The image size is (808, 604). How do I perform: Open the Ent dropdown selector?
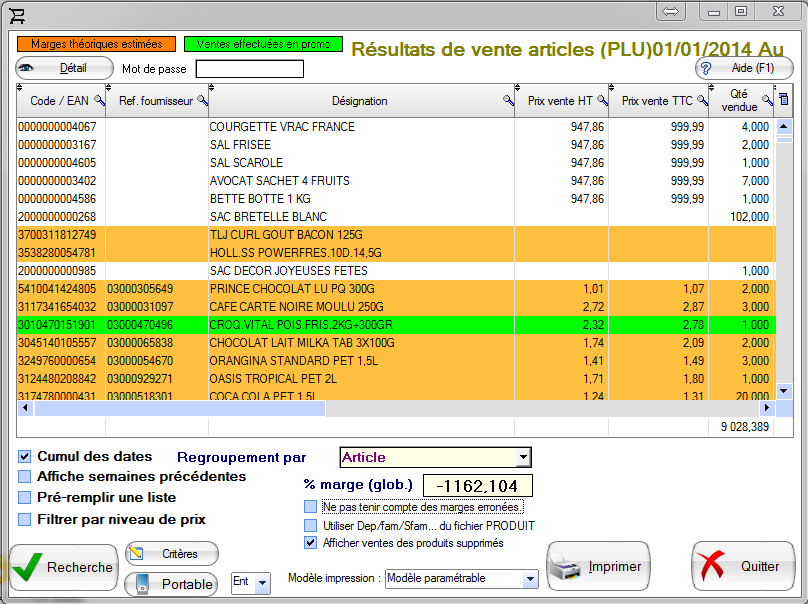coord(262,582)
